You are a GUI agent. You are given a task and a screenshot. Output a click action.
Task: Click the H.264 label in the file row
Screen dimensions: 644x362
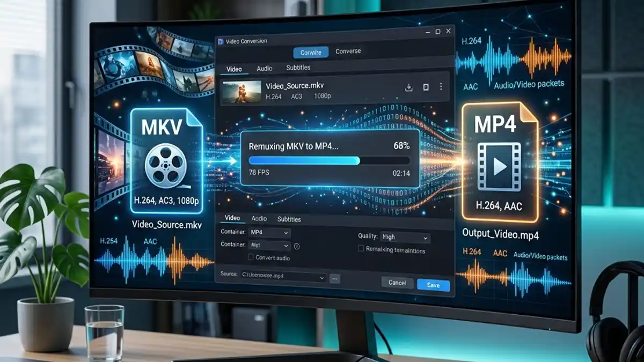(274, 98)
